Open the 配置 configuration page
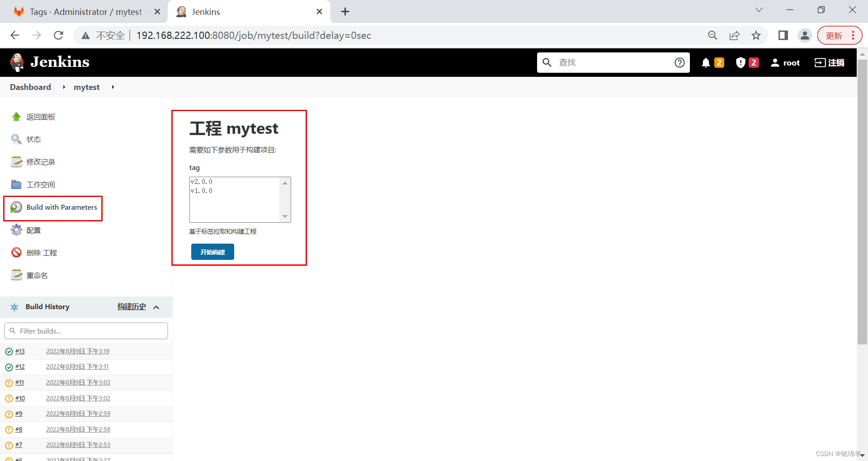The height and width of the screenshot is (461, 868). click(33, 230)
